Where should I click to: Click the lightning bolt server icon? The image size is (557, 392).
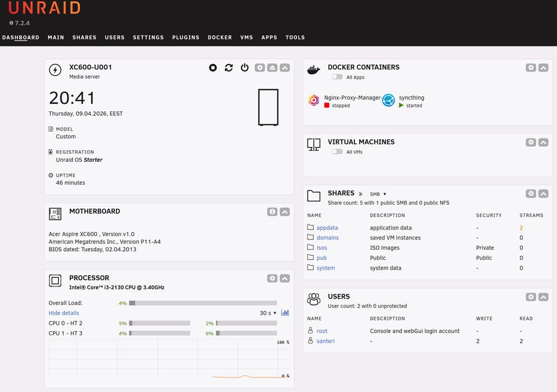[55, 70]
